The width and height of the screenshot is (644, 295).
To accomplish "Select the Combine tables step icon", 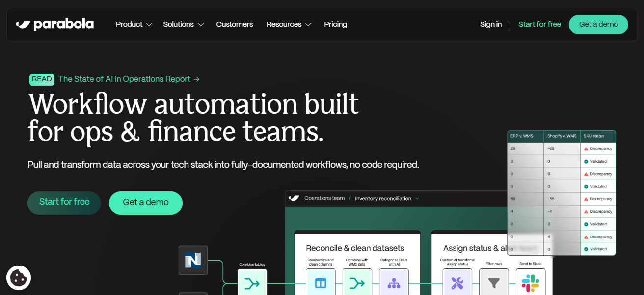I will pos(252,283).
